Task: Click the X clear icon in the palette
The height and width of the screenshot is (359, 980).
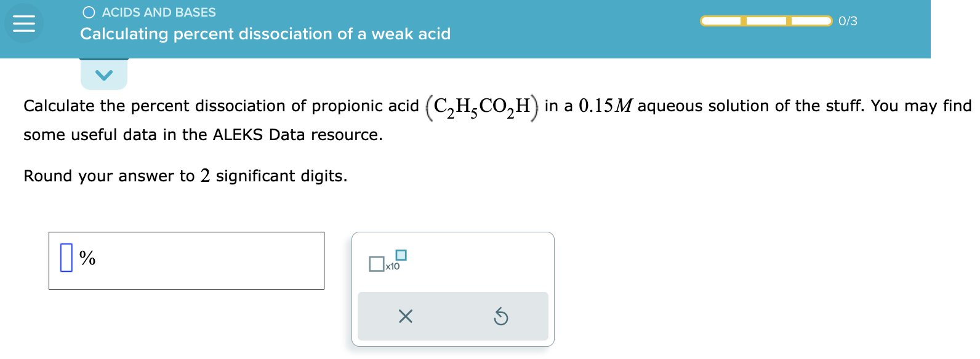Action: point(406,317)
